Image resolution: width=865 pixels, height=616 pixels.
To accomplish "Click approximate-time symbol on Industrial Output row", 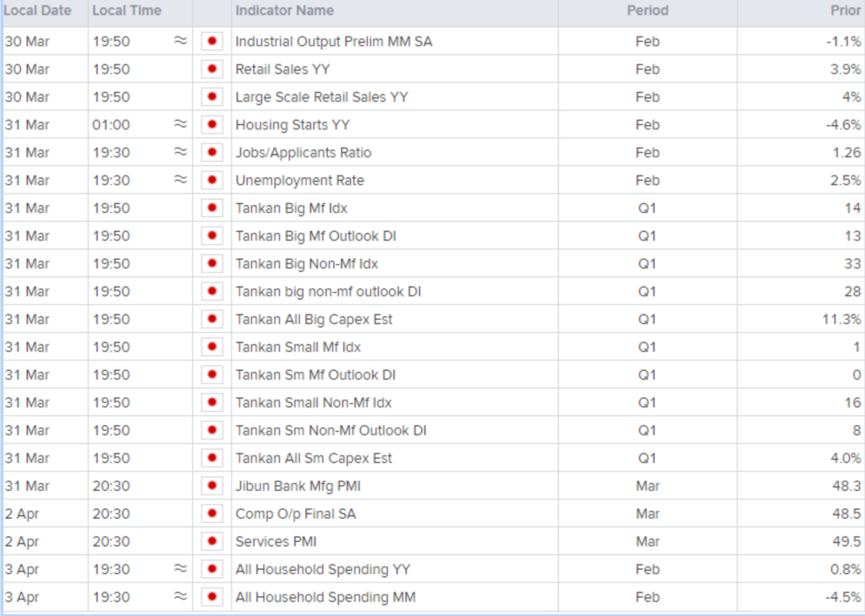I will 181,41.
